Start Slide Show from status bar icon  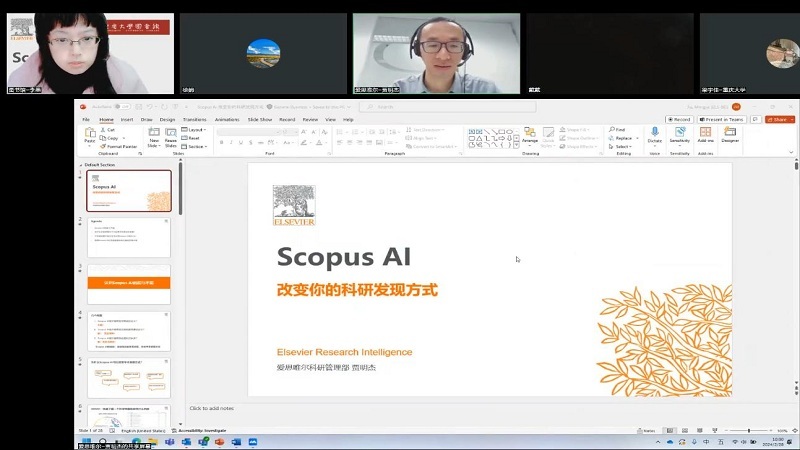click(x=714, y=431)
